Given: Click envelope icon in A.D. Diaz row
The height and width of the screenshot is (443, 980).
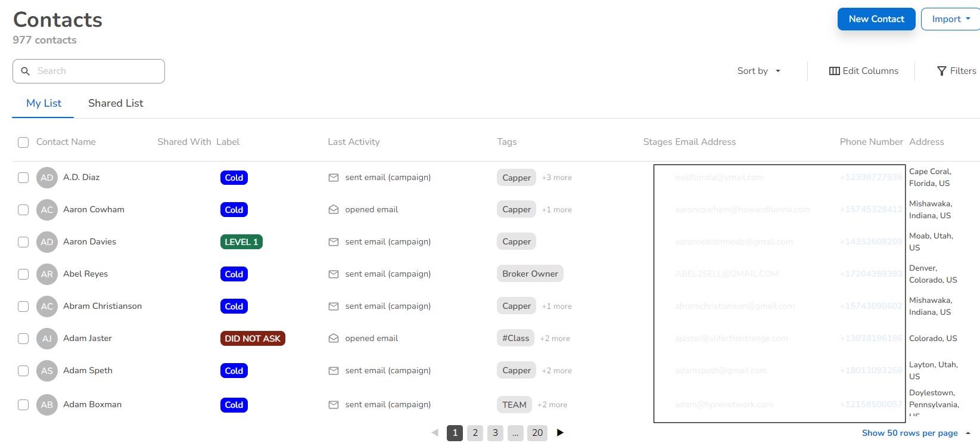Looking at the screenshot, I should click(334, 178).
